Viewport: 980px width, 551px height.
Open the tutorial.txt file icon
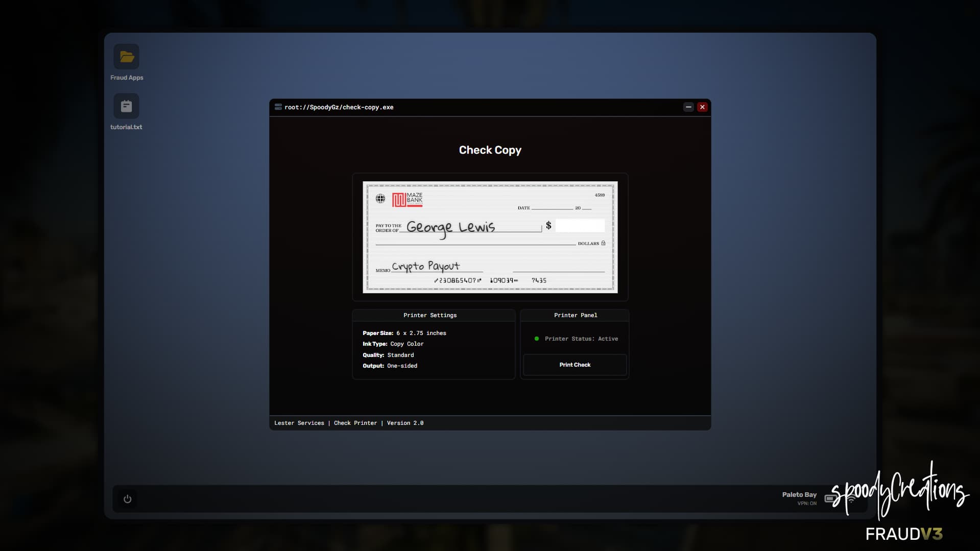[x=126, y=106]
